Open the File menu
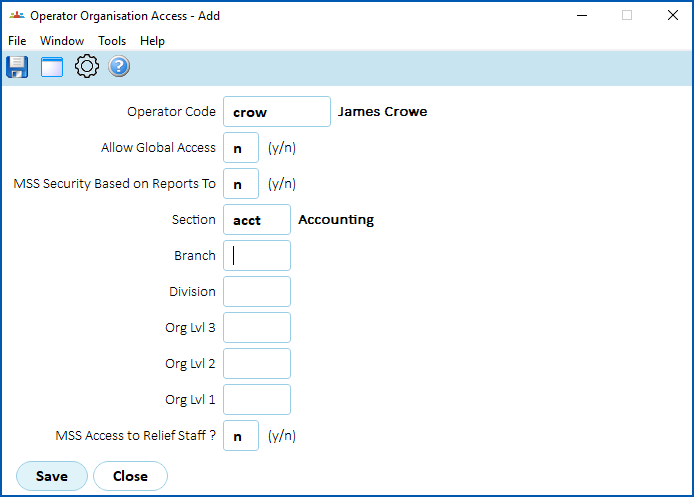The image size is (694, 497). [17, 41]
